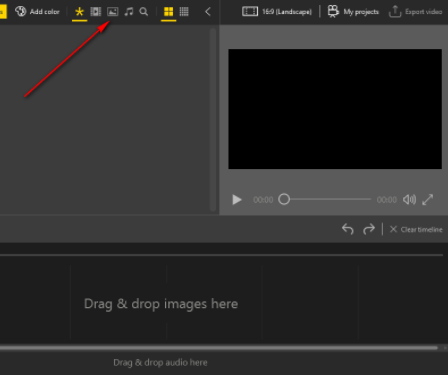The height and width of the screenshot is (376, 448).
Task: Collapse media panel with left chevron
Action: coord(208,12)
